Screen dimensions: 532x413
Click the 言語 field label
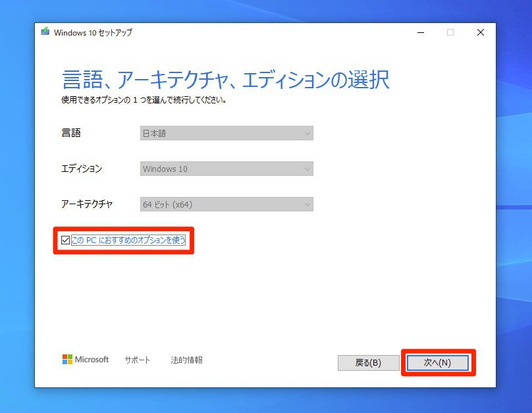(71, 132)
